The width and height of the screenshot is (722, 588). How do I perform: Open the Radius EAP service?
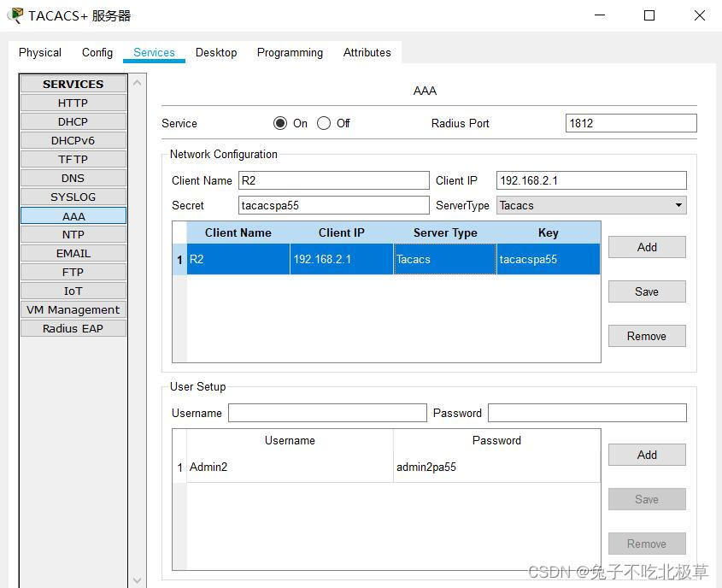73,328
